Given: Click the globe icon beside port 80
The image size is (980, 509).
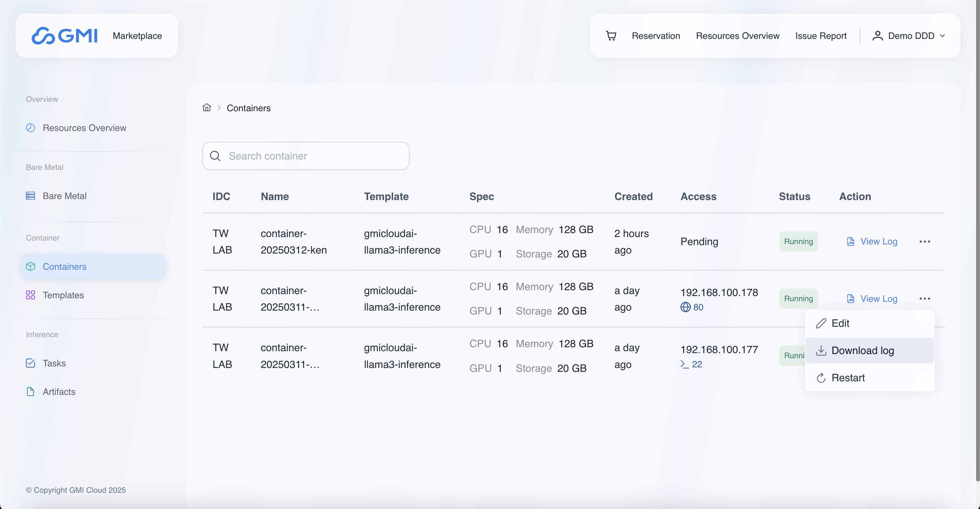Looking at the screenshot, I should 685,307.
